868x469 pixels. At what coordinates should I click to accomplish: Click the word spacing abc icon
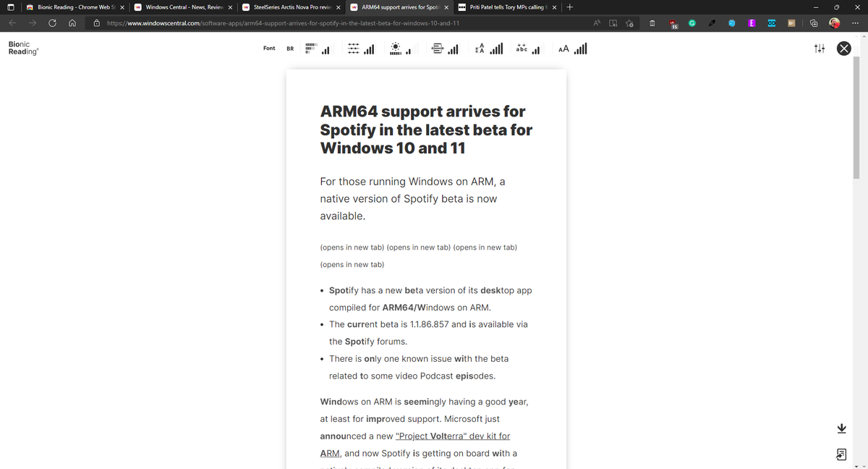pyautogui.click(x=522, y=48)
